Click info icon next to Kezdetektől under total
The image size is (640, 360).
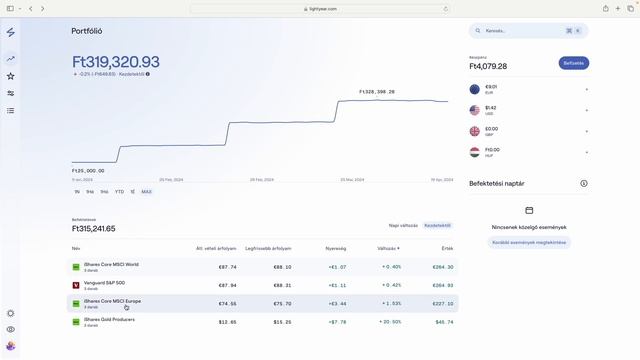148,74
